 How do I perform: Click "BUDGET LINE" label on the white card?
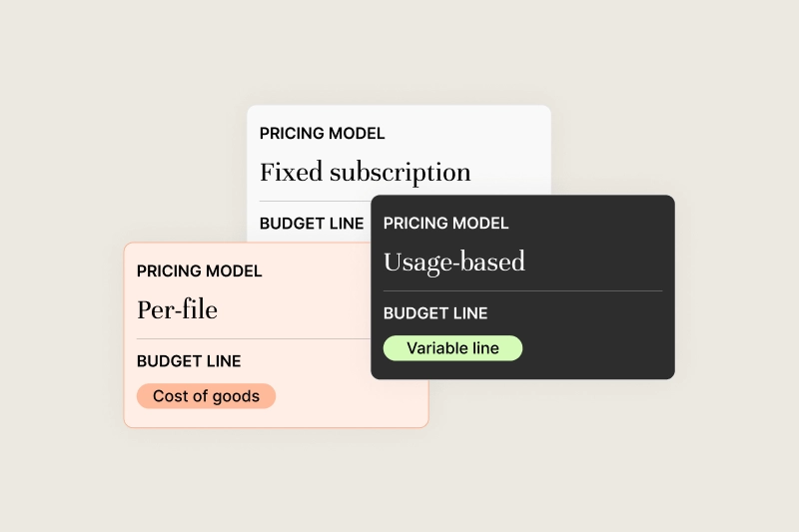[x=312, y=223]
